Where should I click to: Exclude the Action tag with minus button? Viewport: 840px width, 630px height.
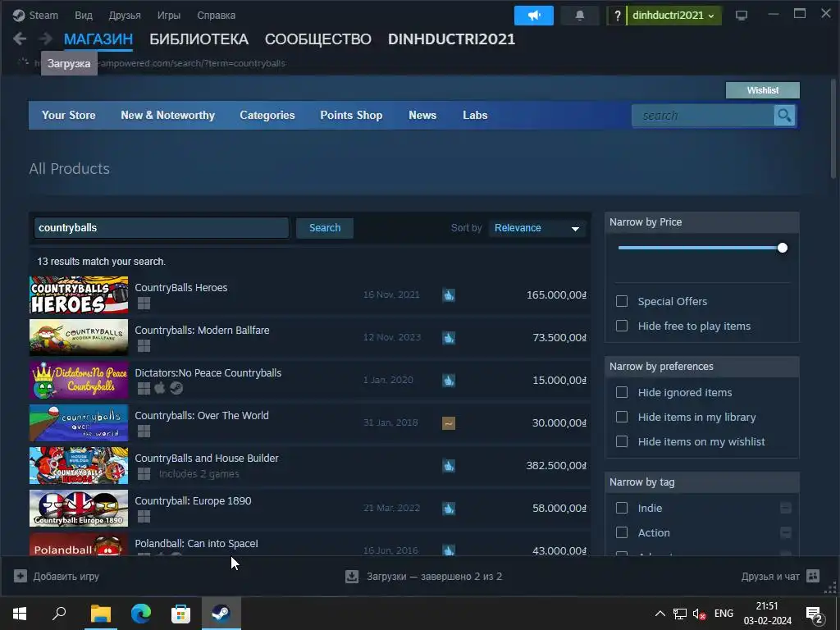pyautogui.click(x=785, y=532)
